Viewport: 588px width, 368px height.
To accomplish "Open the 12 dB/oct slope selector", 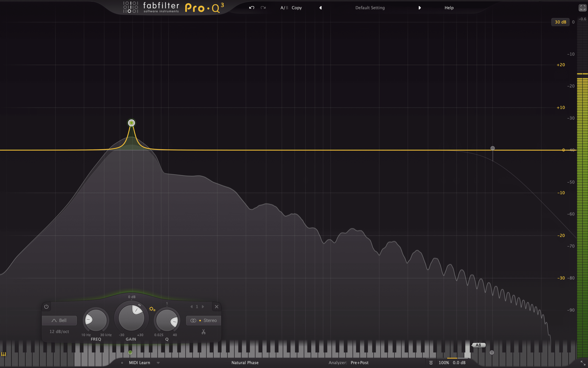I will point(59,331).
